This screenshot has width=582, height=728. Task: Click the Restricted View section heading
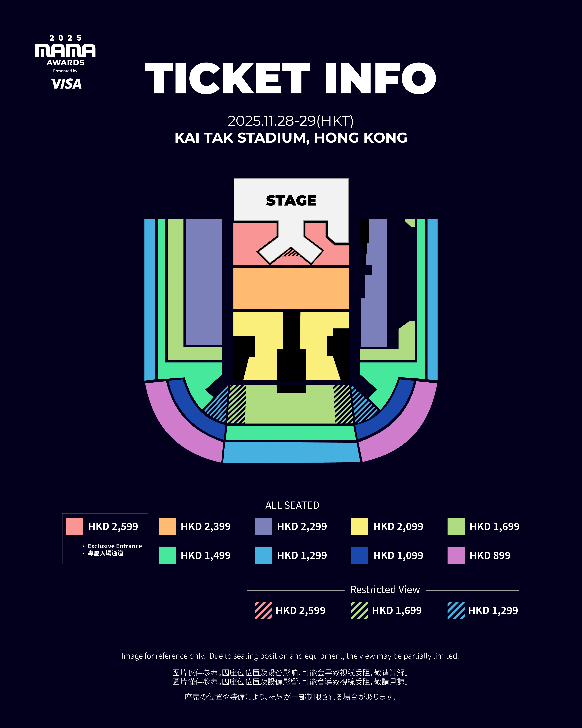(x=385, y=590)
